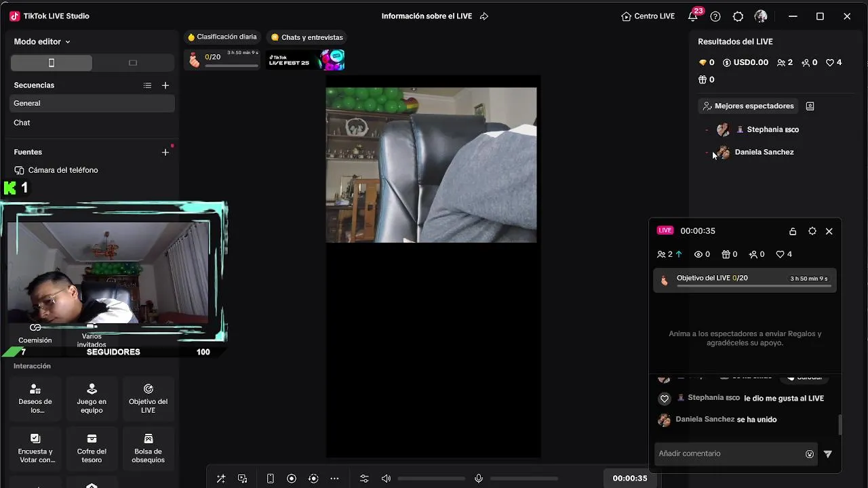Click the media and music icon in bottom toolbar
The image size is (868, 488).
coord(243,479)
